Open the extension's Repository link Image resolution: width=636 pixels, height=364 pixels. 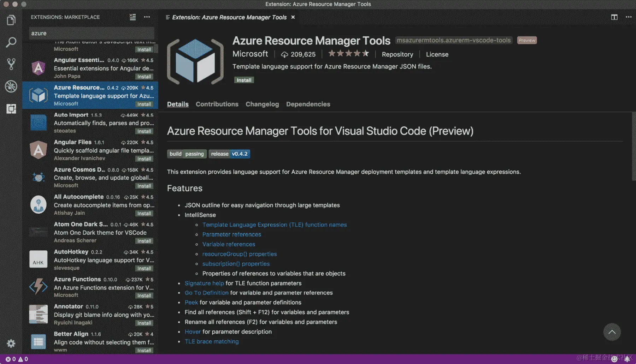click(397, 54)
